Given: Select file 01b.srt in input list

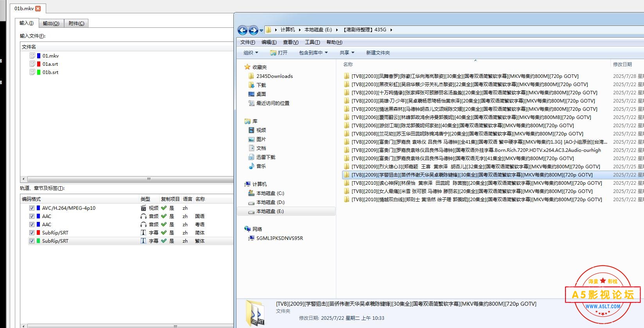Looking at the screenshot, I should pyautogui.click(x=50, y=72).
